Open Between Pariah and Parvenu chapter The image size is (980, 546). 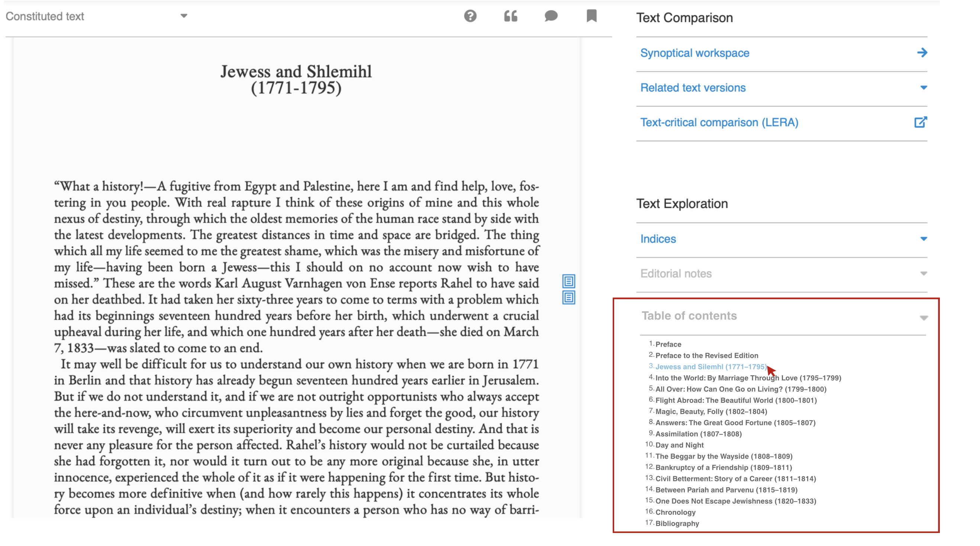726,490
